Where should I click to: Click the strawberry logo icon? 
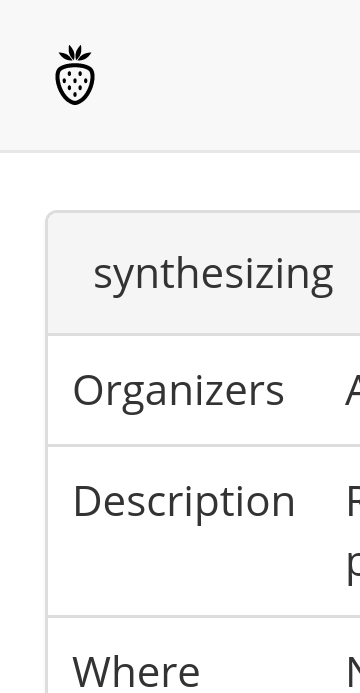pyautogui.click(x=75, y=75)
